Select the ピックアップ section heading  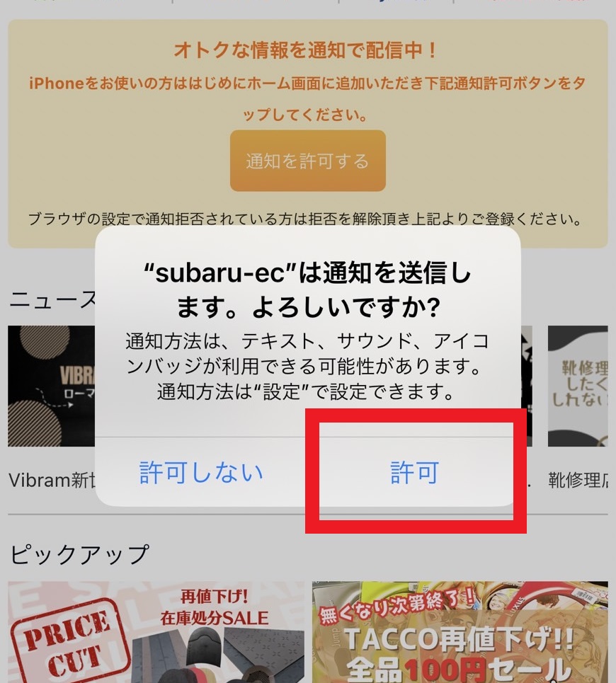tap(79, 554)
